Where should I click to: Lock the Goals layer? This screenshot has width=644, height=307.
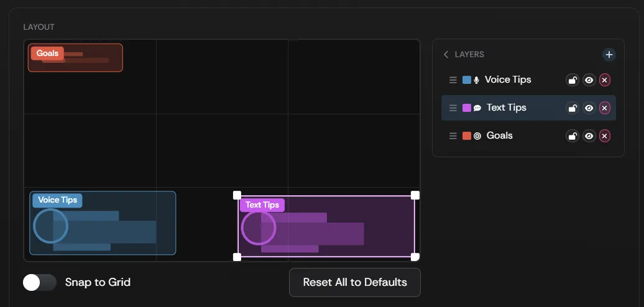573,136
